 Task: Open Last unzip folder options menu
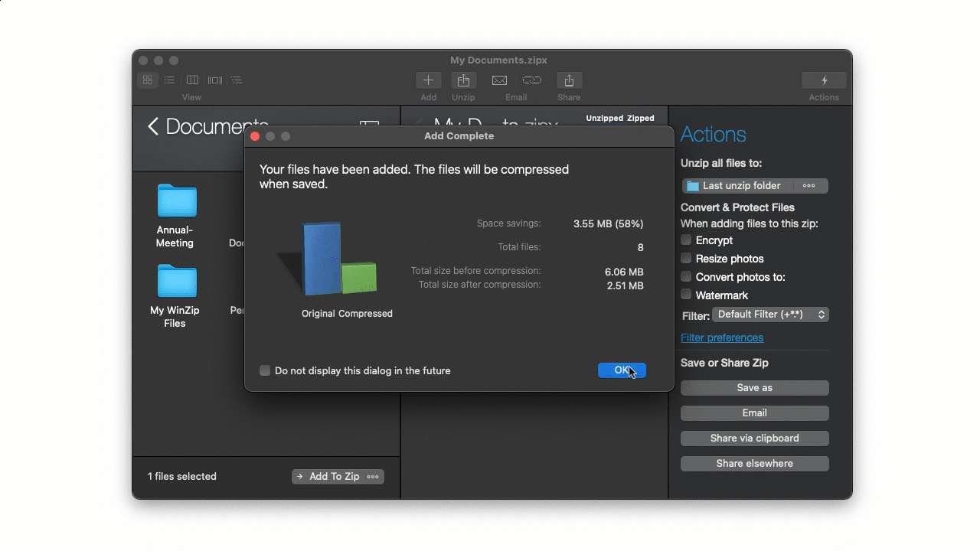808,186
